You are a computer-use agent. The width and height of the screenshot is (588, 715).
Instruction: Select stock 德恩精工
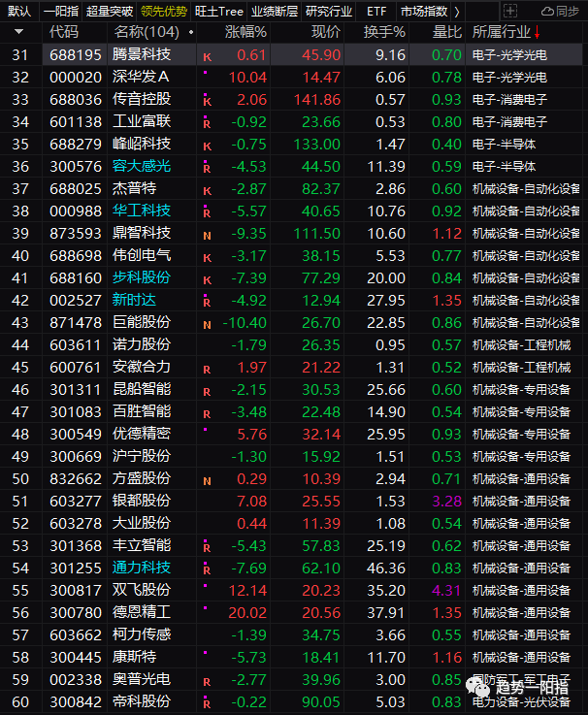142,613
